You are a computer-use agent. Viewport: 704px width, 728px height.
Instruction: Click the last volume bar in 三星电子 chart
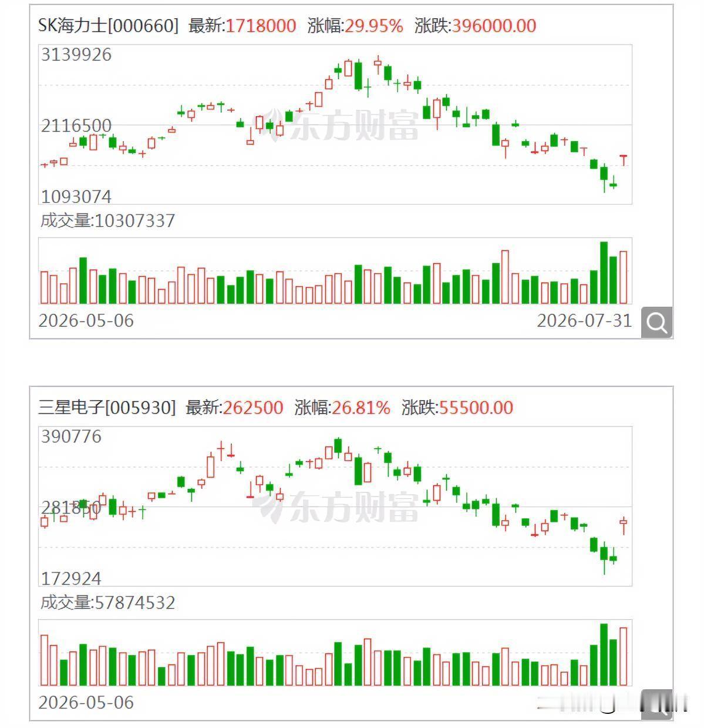point(624,656)
